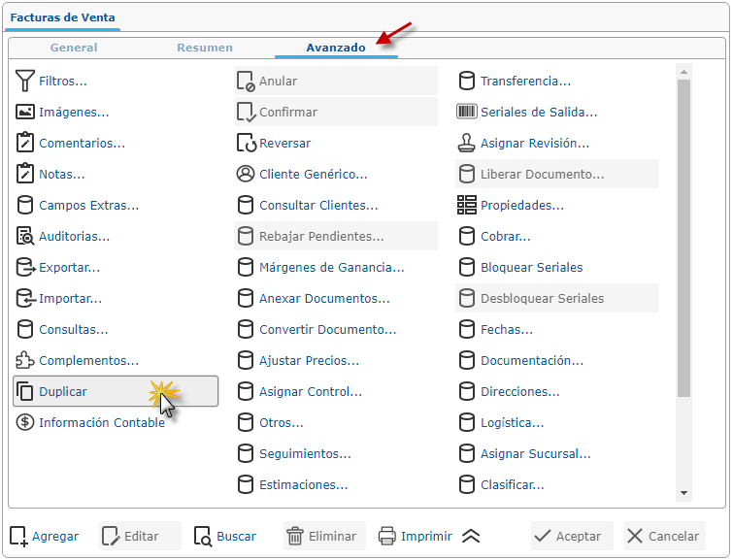Collapse options with double chevron near Imprimir
Image resolution: width=733 pixels, height=560 pixels.
(x=471, y=536)
